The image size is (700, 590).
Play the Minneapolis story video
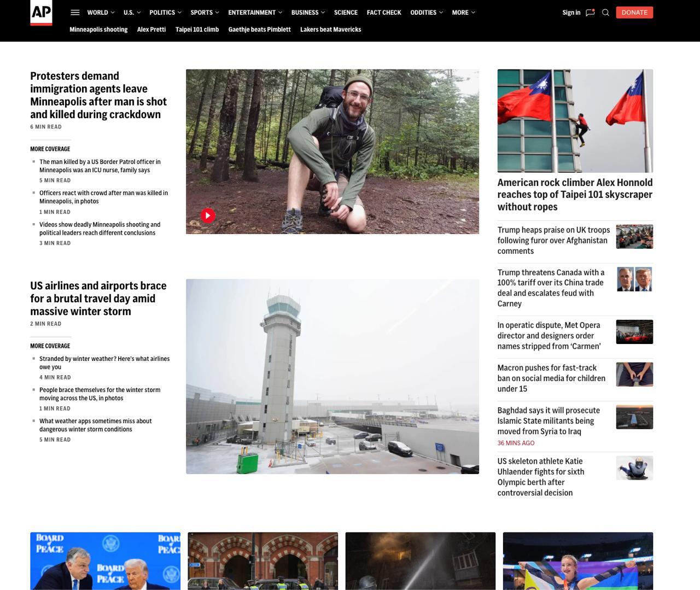208,215
